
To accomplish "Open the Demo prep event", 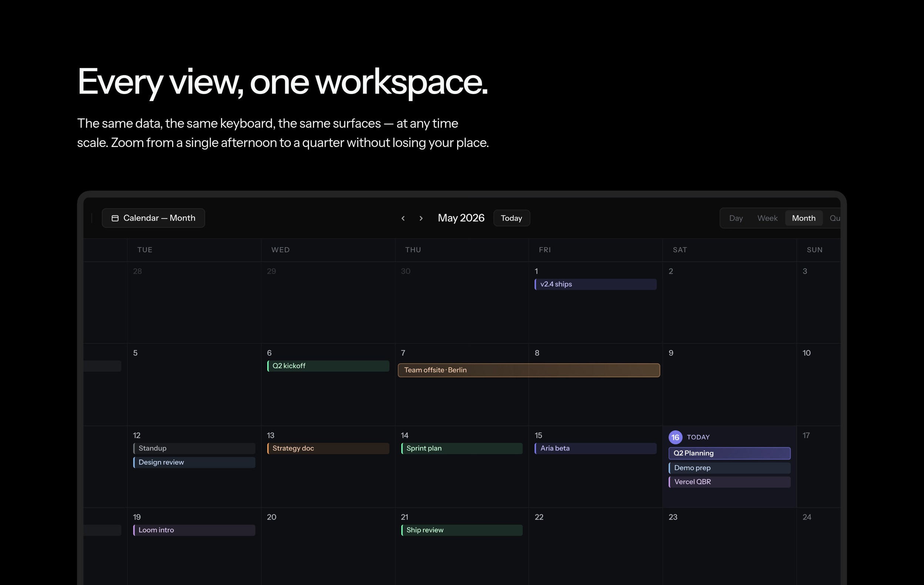I will [x=729, y=468].
